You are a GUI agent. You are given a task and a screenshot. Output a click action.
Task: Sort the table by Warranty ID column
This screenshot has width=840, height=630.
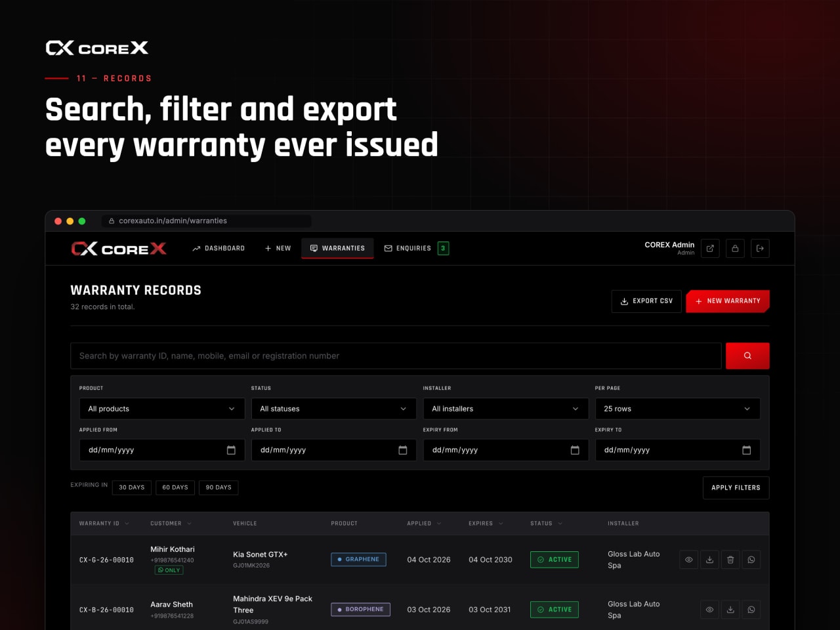(x=104, y=524)
